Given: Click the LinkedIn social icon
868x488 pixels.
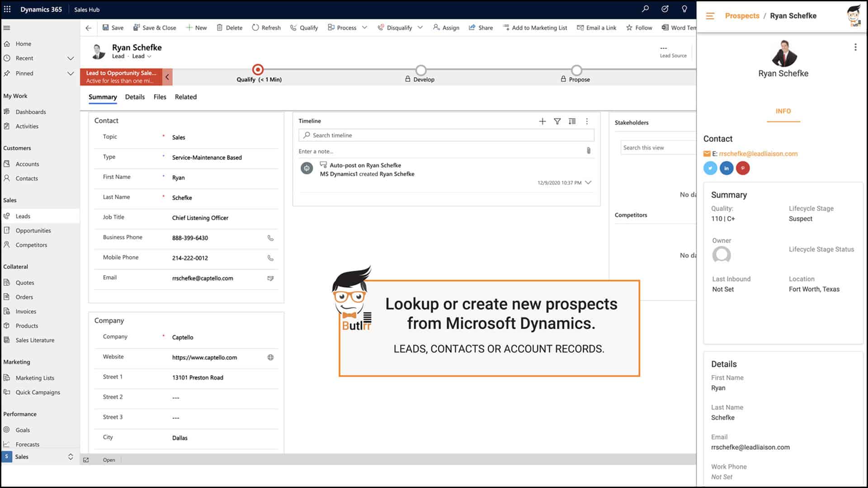Looking at the screenshot, I should (x=726, y=168).
